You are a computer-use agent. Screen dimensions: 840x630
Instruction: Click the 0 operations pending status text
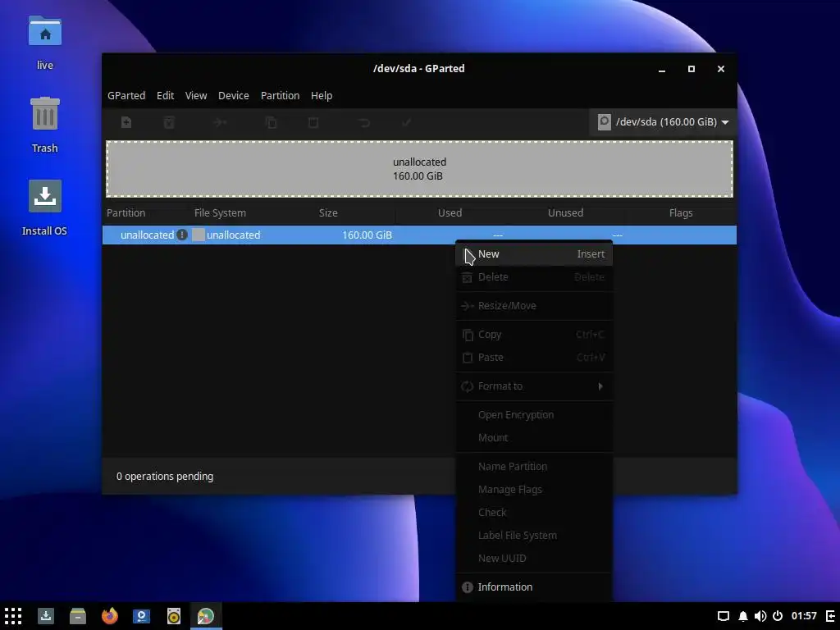pyautogui.click(x=165, y=477)
